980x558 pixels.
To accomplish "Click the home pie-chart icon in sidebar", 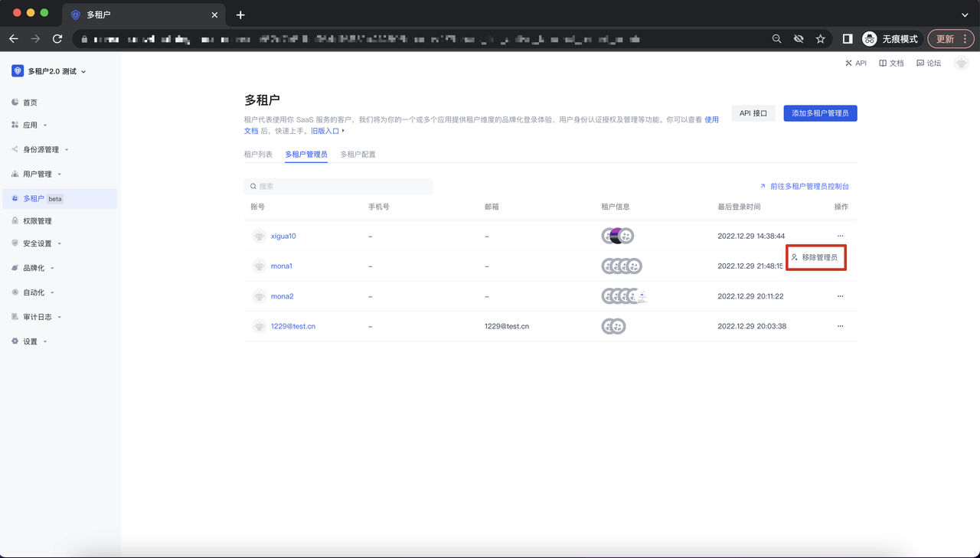I will pos(15,102).
